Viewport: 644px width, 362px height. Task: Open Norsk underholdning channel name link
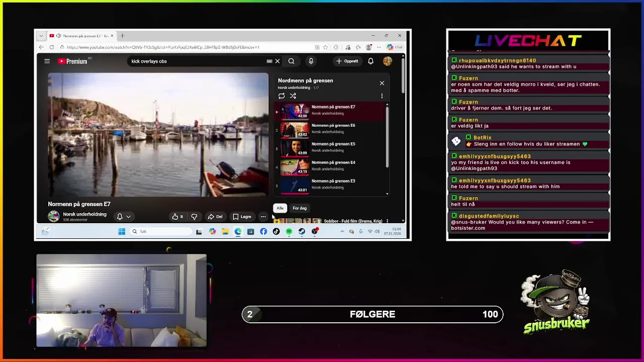85,214
